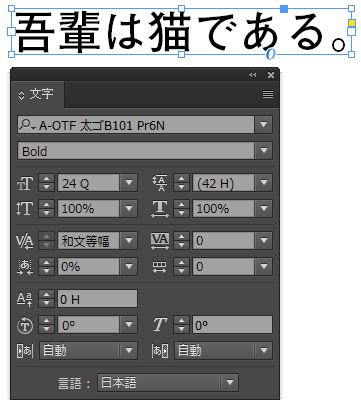Click the italic skew T icon
This screenshot has width=361, height=410.
coord(160,325)
